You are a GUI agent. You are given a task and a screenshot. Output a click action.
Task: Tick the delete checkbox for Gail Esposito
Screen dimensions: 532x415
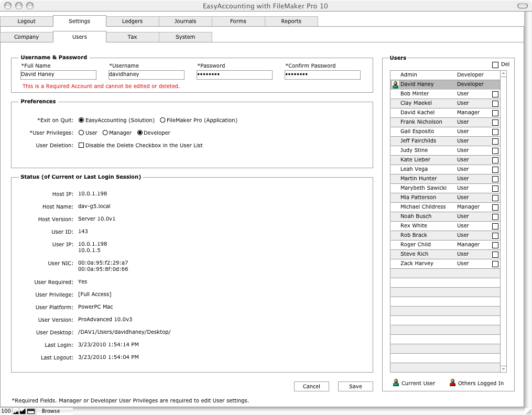495,132
